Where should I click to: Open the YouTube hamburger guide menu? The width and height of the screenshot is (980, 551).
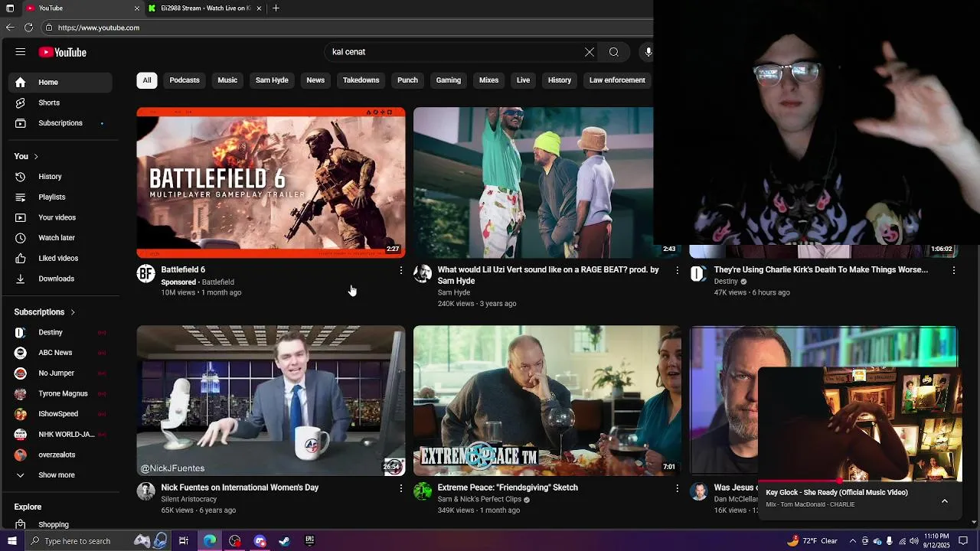point(21,52)
